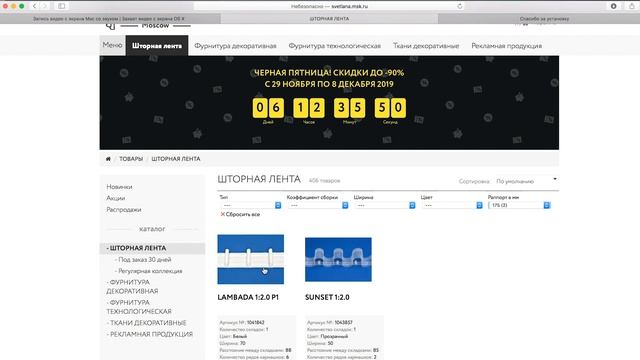This screenshot has width=640, height=360.
Task: Open the Новинки sidebar link
Action: click(x=119, y=187)
